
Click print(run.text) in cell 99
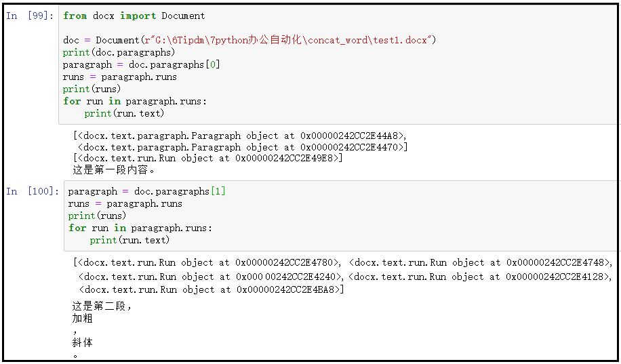[124, 113]
